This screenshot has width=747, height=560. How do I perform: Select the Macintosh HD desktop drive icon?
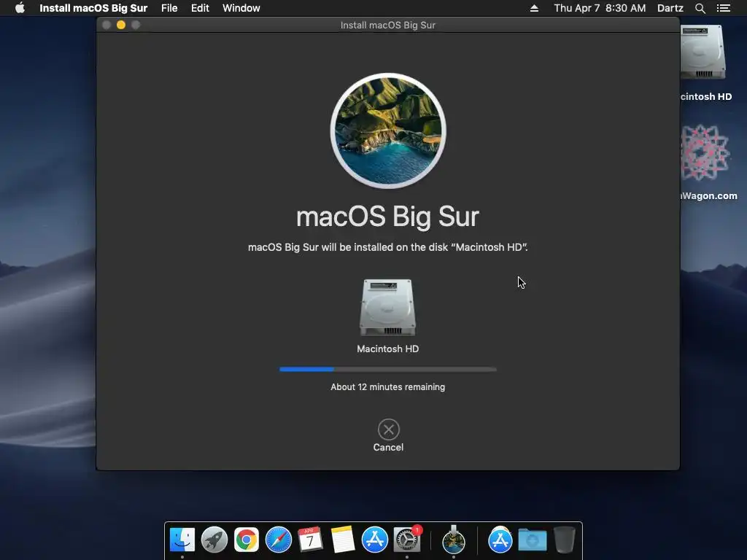704,52
